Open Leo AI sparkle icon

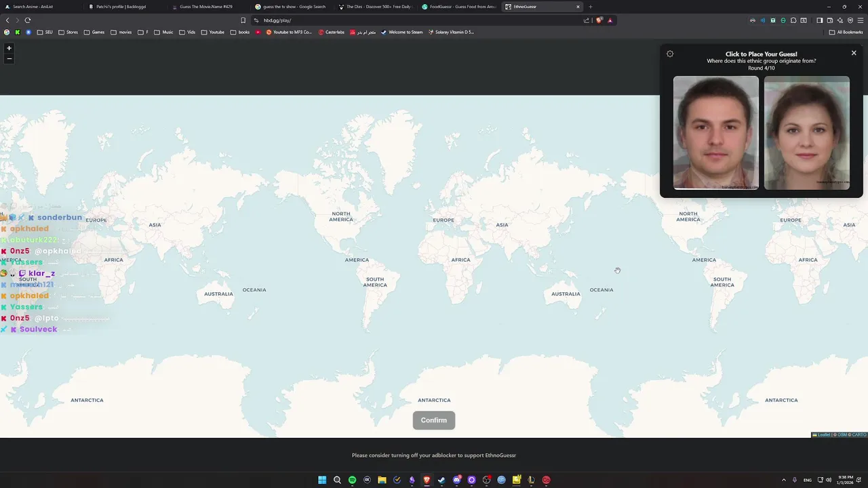point(840,20)
